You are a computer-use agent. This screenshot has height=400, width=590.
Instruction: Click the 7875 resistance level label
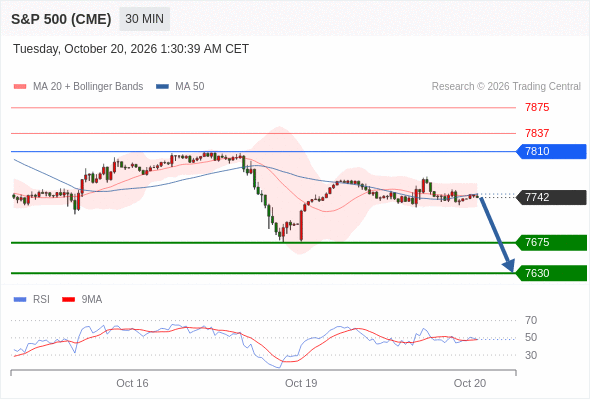[537, 108]
